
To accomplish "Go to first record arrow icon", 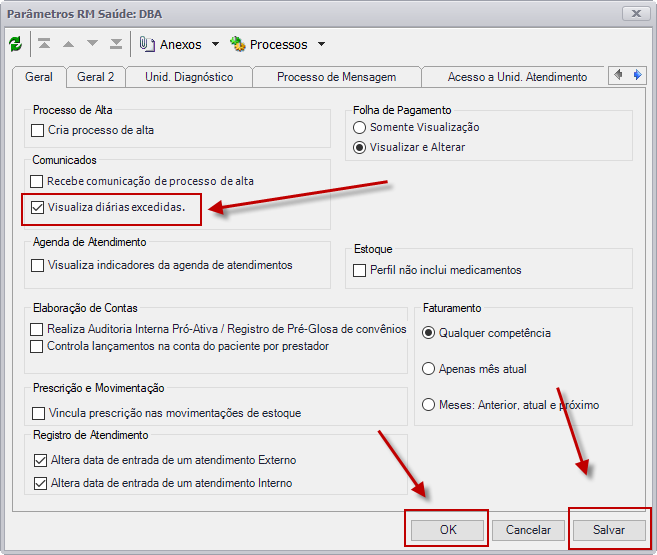I will pos(44,43).
